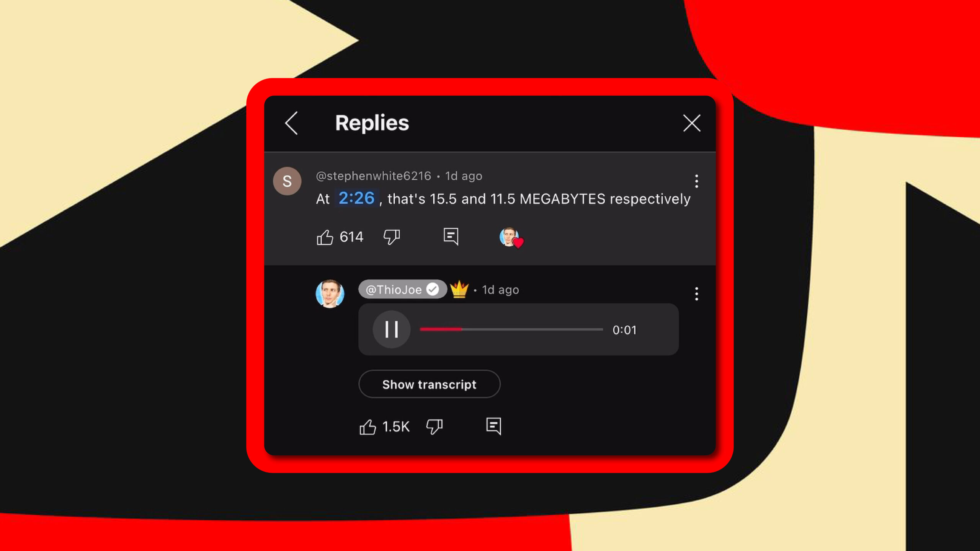980x551 pixels.
Task: Reply to ThioJoe's voice reply
Action: (x=494, y=426)
